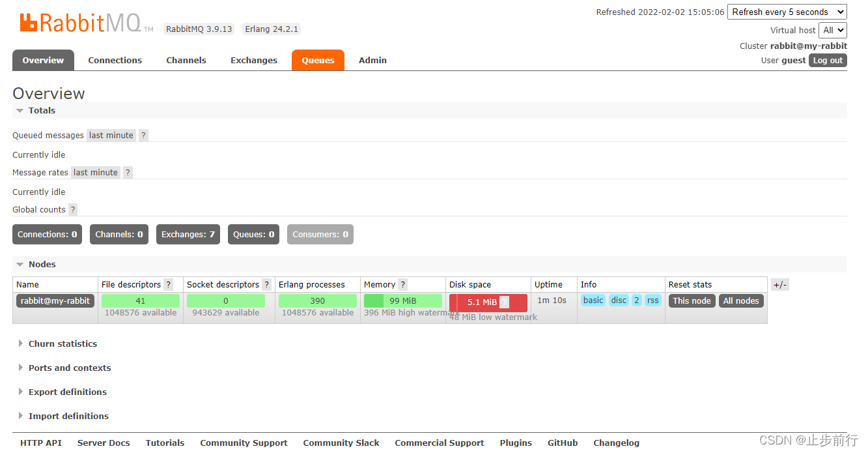868x453 pixels.
Task: Open the Changelog footer link
Action: 616,443
